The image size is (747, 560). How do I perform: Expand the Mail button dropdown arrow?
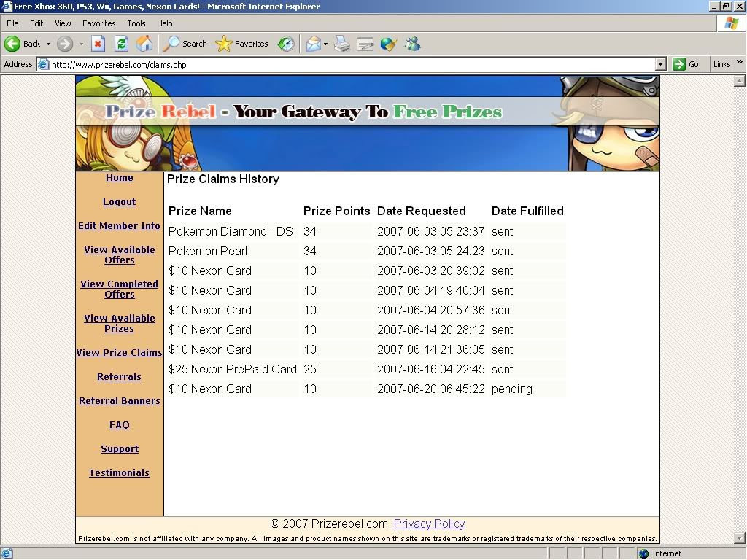pos(325,44)
